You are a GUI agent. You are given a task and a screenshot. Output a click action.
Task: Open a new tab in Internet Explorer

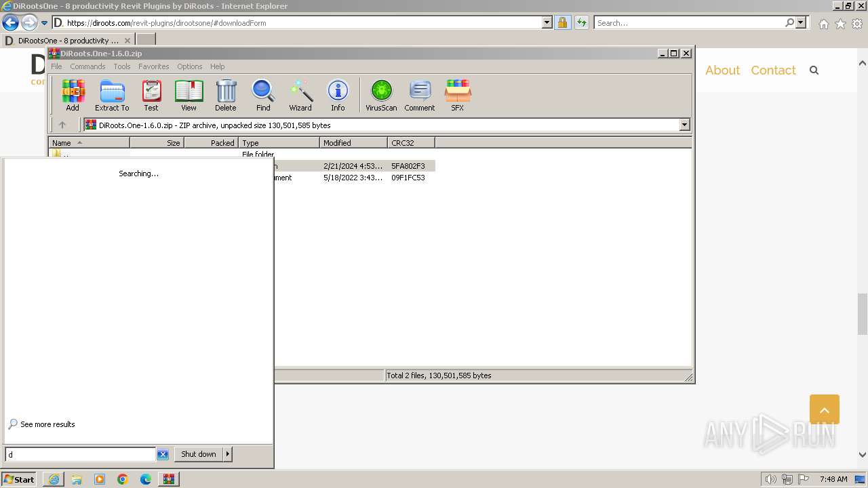(146, 40)
